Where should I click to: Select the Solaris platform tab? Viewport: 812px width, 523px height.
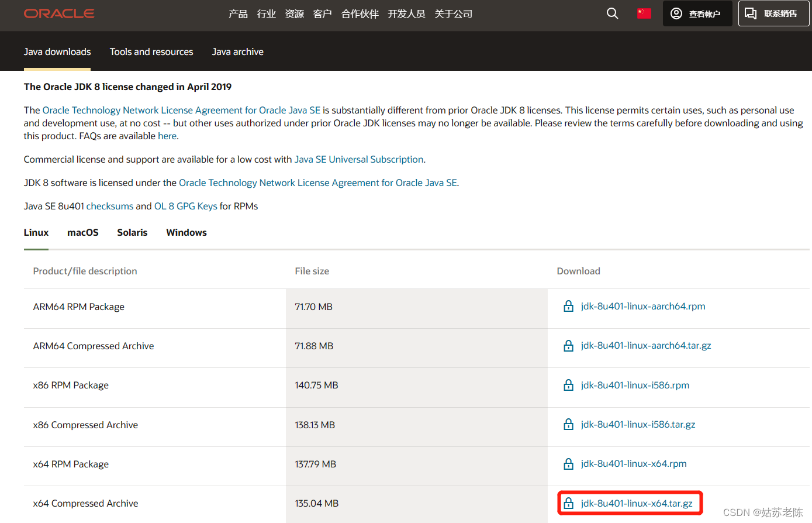pyautogui.click(x=132, y=232)
